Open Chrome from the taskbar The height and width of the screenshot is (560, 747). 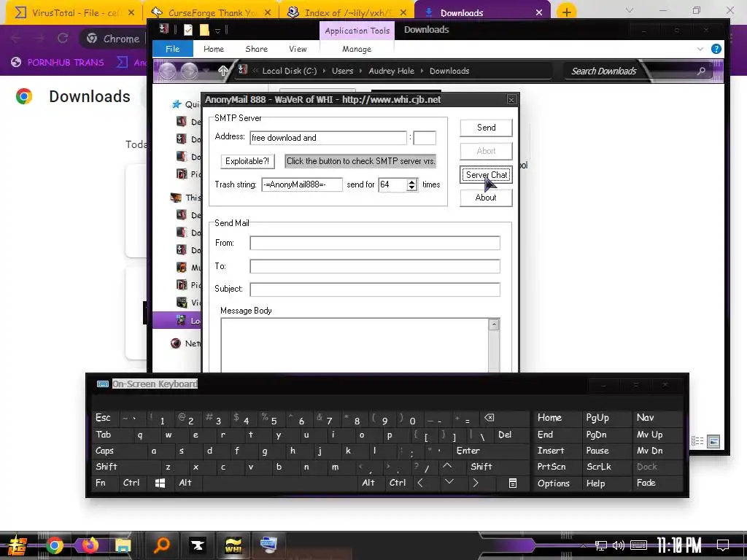pyautogui.click(x=54, y=545)
